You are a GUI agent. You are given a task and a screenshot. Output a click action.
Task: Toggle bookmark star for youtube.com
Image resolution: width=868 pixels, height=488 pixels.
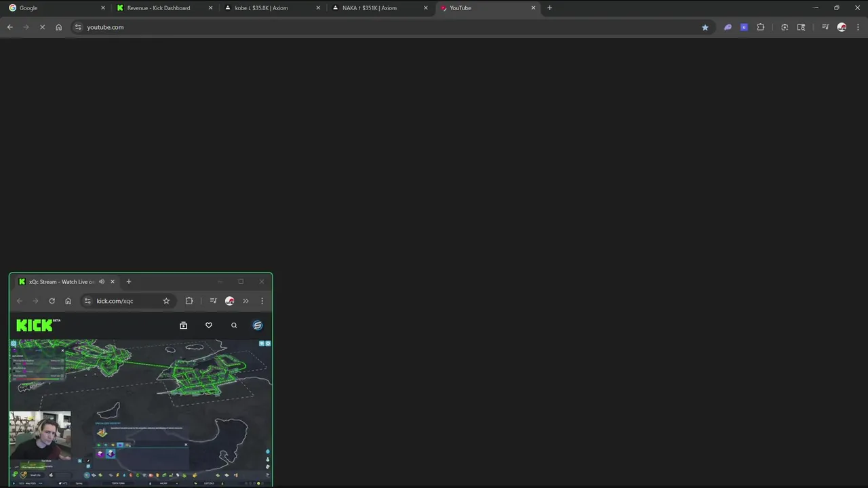point(705,27)
